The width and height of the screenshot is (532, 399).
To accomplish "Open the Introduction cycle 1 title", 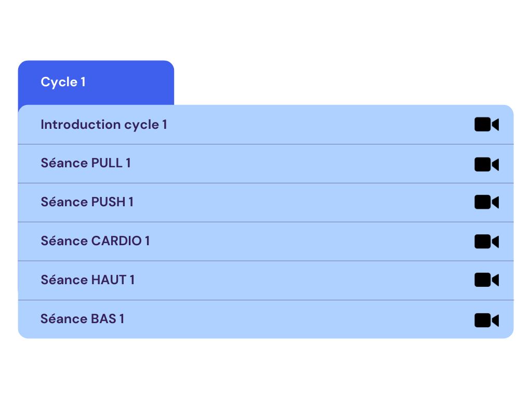I will 104,125.
